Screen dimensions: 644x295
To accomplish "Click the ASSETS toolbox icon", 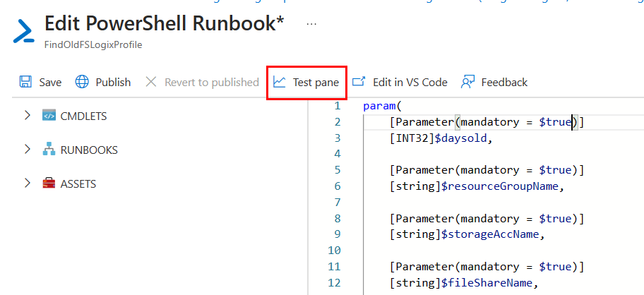I will (49, 183).
